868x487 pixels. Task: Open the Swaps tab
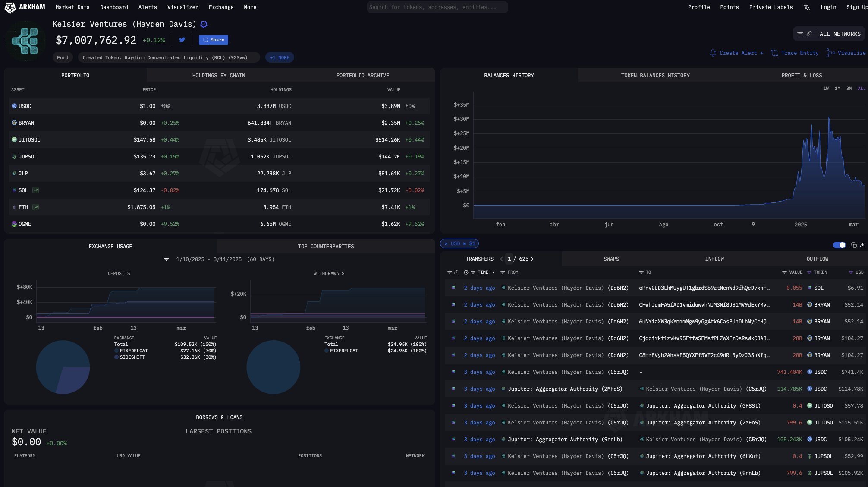click(x=611, y=259)
